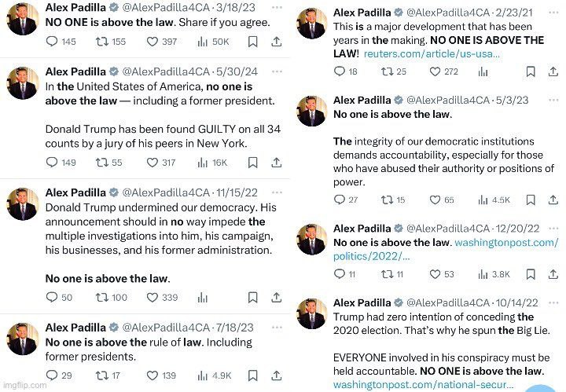Click the @AlexPadilla4CA handle on 10/14/22 tweet

coord(455,302)
